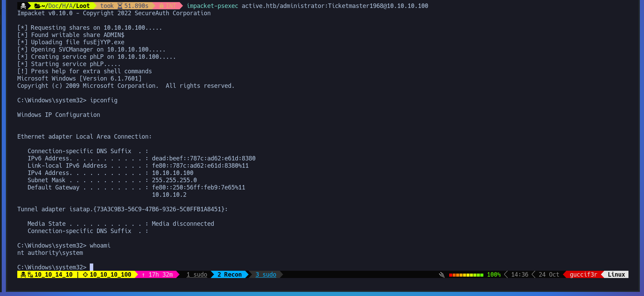644x296 pixels.
Task: Click the Press help for extra shell commands line
Action: point(85,71)
